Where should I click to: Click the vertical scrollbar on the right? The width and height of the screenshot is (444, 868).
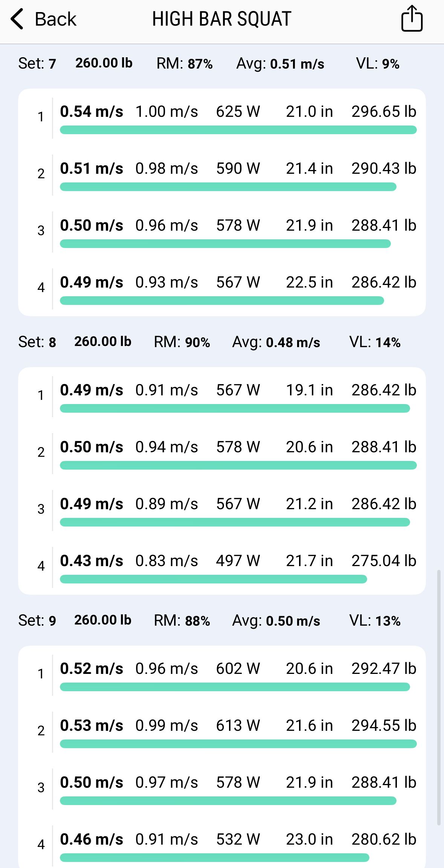click(439, 698)
